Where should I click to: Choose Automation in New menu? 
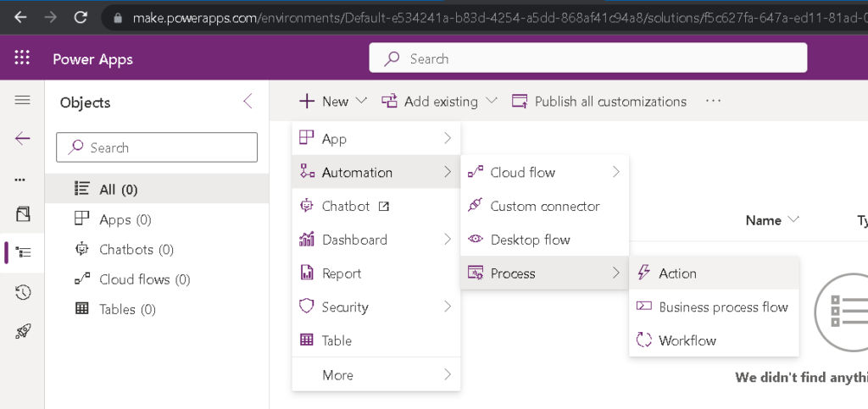click(376, 172)
